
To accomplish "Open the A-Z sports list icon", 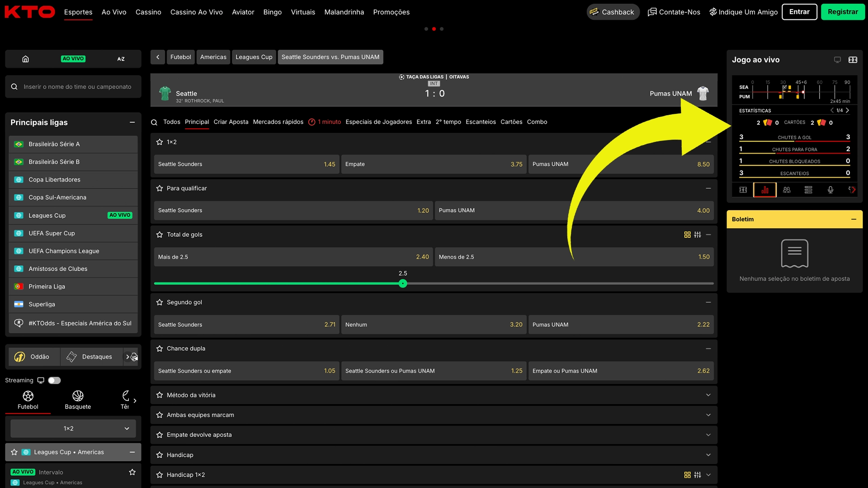I will [x=121, y=59].
